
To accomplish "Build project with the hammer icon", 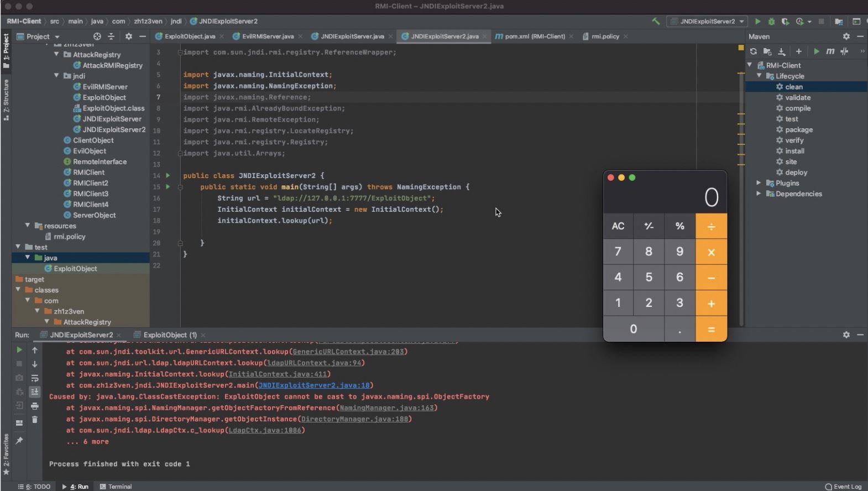I will [x=656, y=22].
